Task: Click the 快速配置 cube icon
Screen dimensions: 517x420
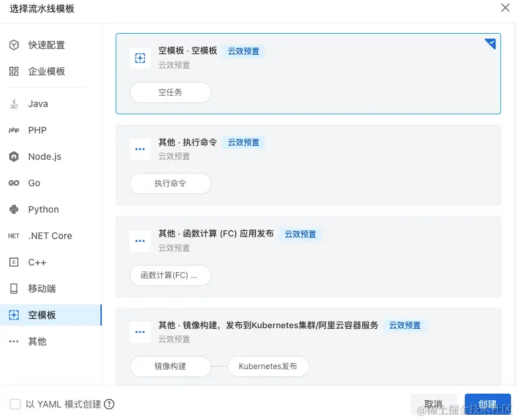Action: [14, 45]
